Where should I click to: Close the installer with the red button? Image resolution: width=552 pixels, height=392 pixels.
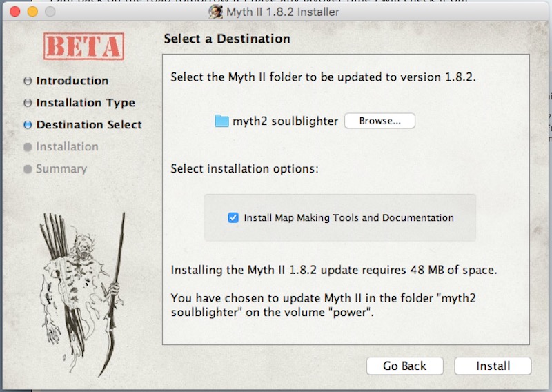[x=14, y=12]
